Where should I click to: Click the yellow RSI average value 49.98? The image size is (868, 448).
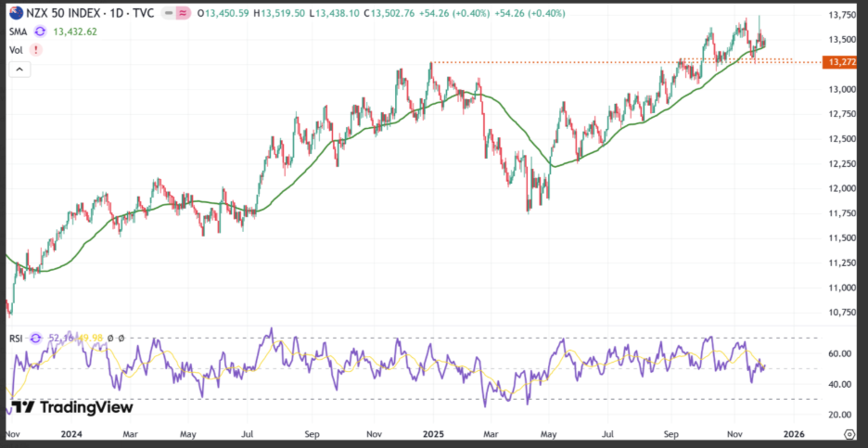[91, 338]
